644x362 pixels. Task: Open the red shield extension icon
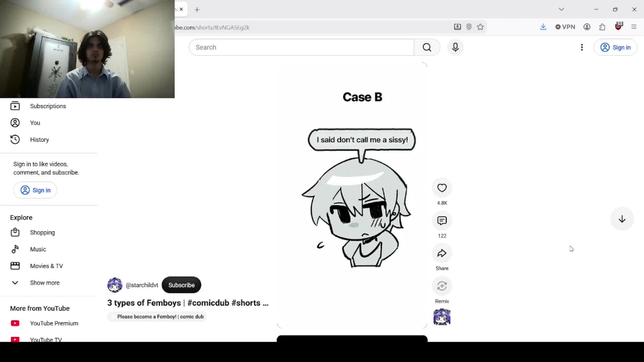[619, 26]
